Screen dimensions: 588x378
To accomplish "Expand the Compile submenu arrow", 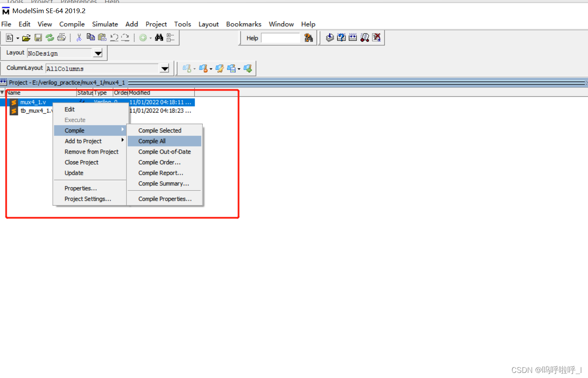I will point(123,130).
